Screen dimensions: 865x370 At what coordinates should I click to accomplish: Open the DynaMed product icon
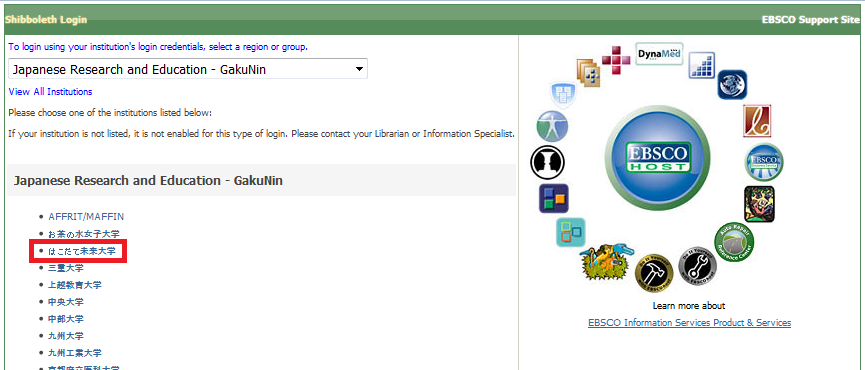click(660, 54)
